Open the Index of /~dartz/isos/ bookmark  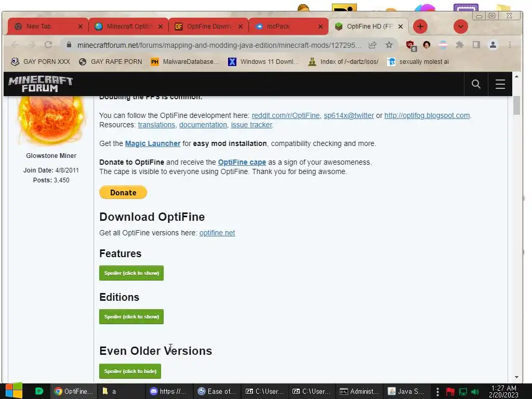(343, 62)
